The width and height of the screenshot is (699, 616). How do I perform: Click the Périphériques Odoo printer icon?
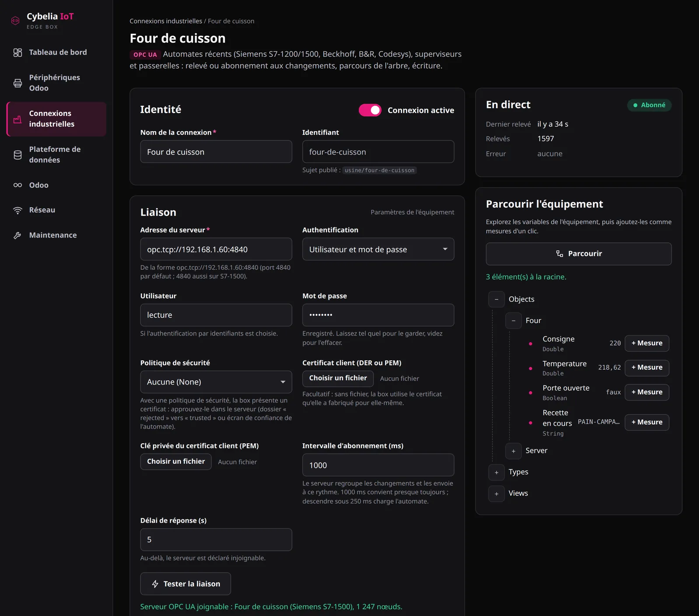[18, 83]
